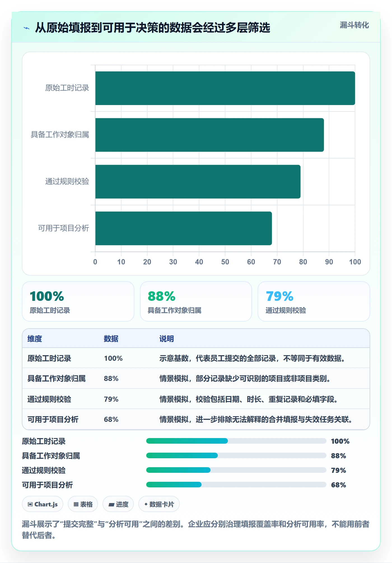Click the 具备工作对象归属 progress bar
This screenshot has width=392, height=563.
[236, 455]
